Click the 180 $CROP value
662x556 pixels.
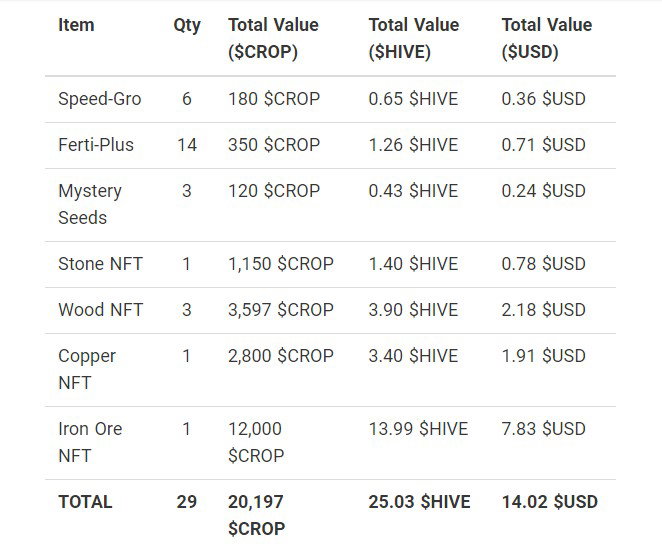[x=274, y=99]
